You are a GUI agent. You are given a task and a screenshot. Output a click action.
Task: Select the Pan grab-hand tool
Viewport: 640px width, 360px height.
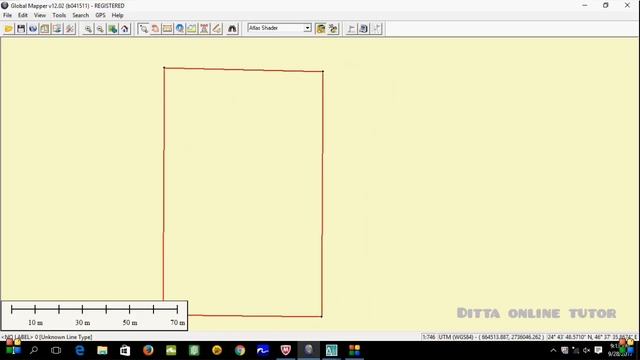156,29
